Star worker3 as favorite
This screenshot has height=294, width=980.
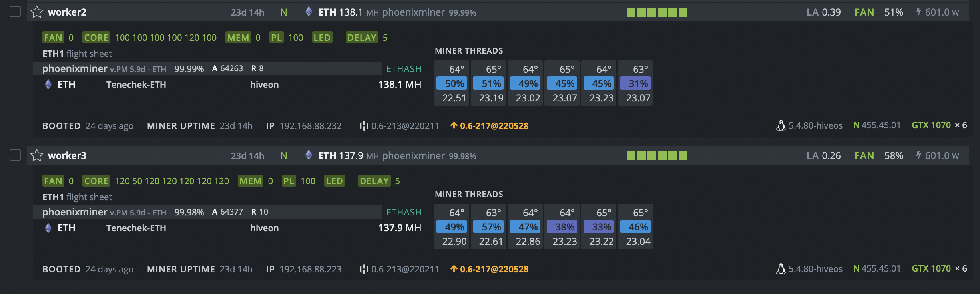(37, 155)
